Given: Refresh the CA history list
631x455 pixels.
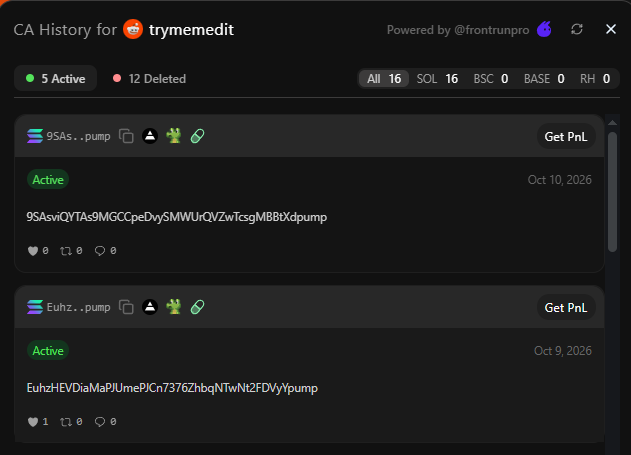Looking at the screenshot, I should (577, 29).
